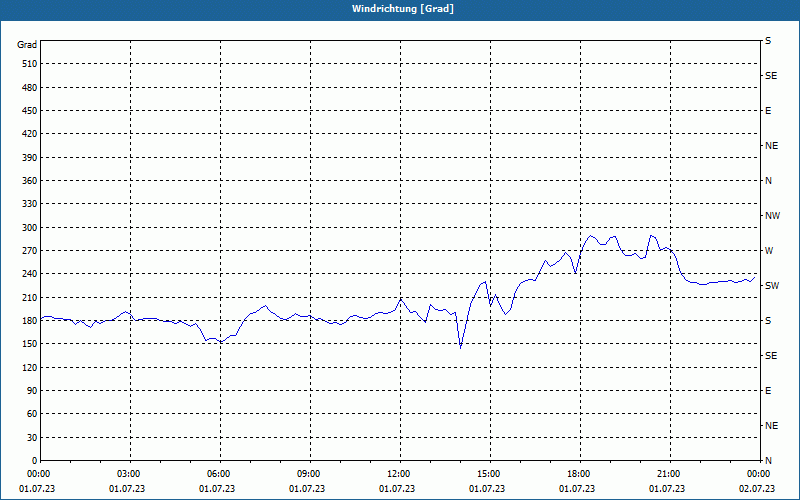
Task: Click the E compass label beside the 90 gridline
Action: pos(768,391)
